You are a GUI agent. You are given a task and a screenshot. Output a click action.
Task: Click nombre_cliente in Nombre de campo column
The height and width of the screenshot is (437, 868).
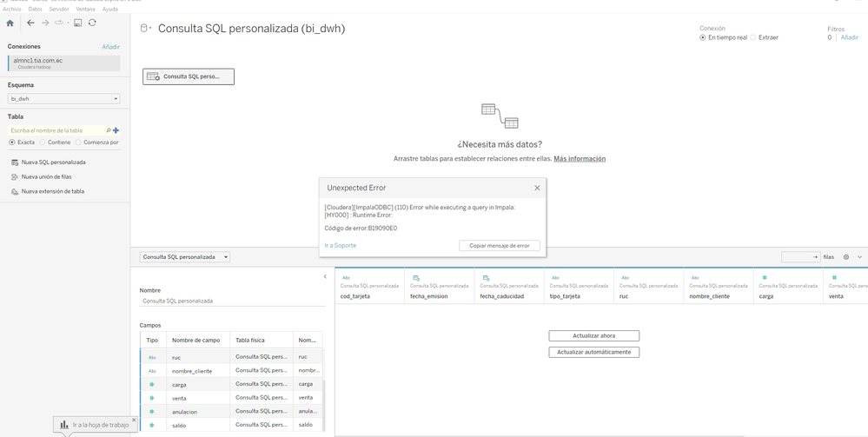(191, 371)
